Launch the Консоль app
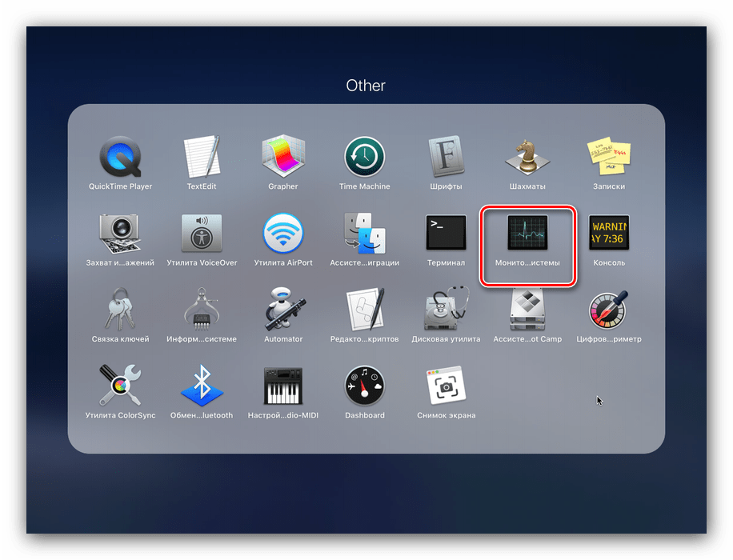 click(x=609, y=233)
